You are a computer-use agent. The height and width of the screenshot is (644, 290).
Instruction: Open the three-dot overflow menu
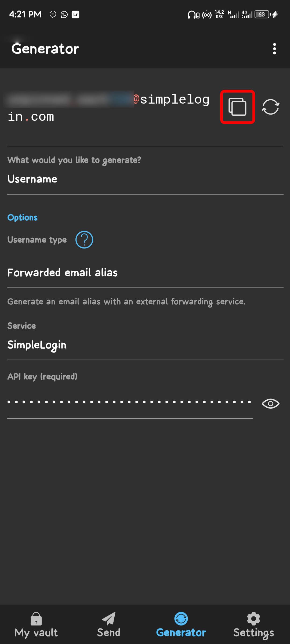(274, 49)
